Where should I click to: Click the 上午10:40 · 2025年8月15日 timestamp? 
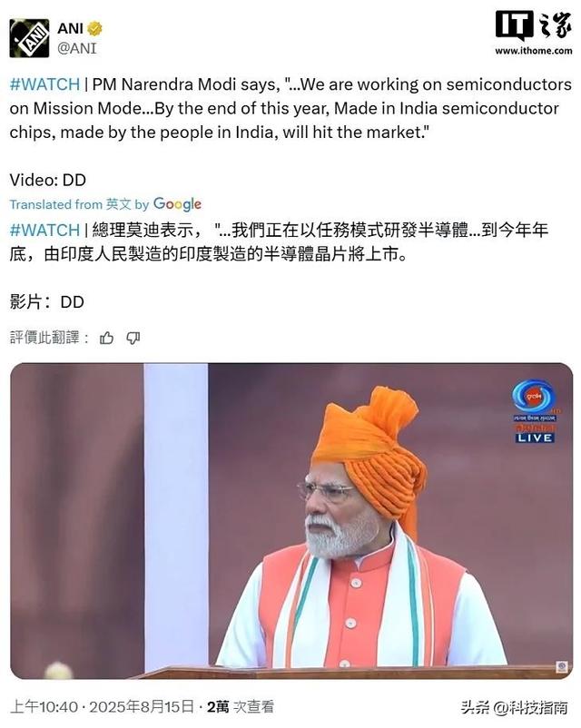pos(102,707)
